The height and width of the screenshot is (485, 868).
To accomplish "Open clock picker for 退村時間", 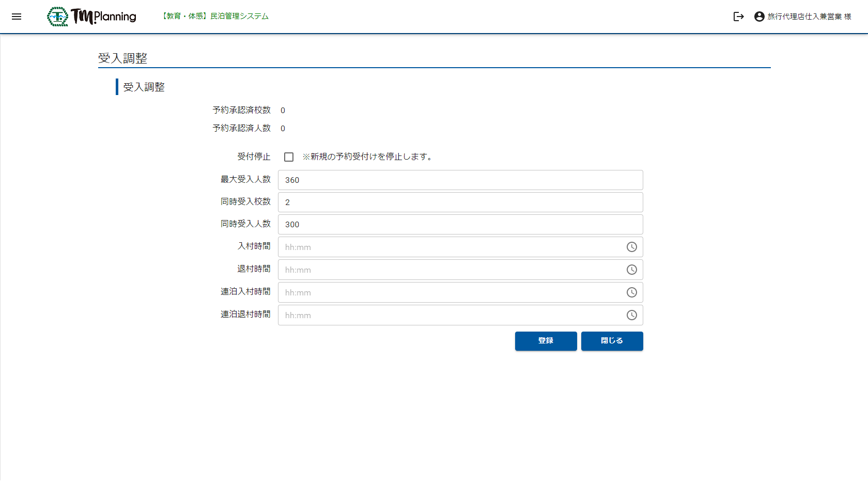I will (x=631, y=270).
